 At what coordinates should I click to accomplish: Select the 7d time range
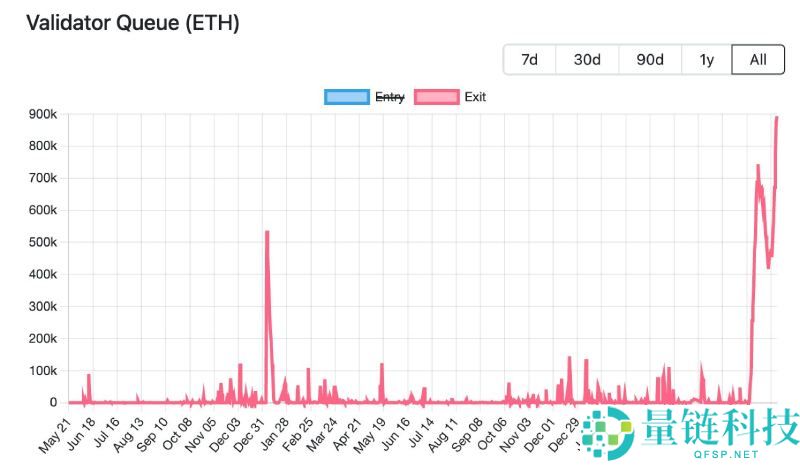(x=529, y=60)
